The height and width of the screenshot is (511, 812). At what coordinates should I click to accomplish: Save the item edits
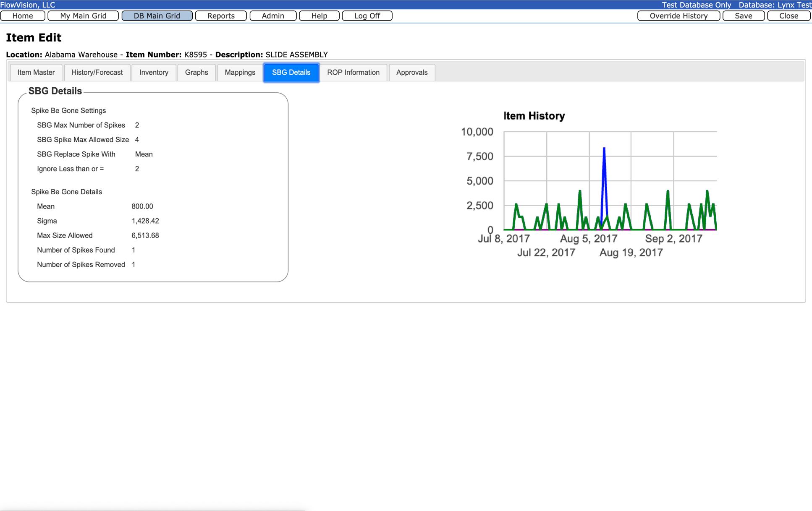click(743, 16)
